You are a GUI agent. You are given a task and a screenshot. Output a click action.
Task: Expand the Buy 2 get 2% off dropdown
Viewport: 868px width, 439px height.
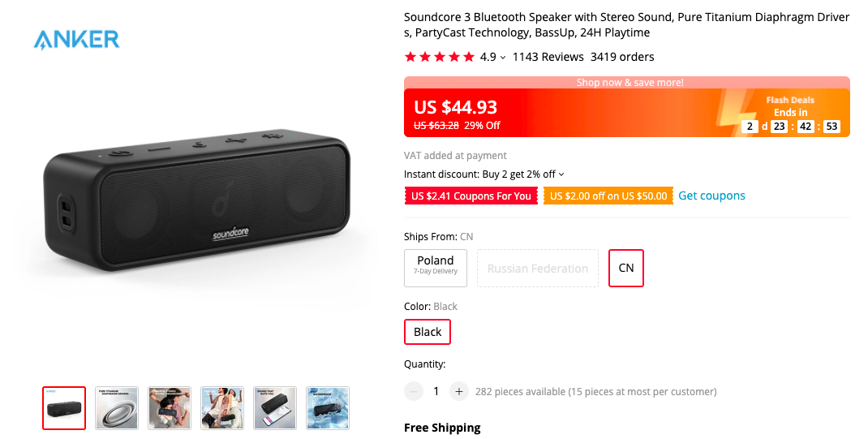click(x=561, y=174)
